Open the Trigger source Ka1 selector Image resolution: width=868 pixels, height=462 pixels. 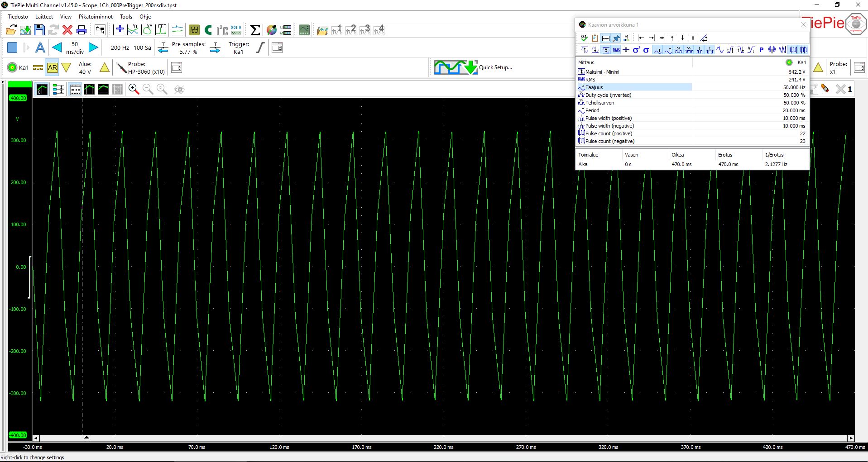coord(239,48)
